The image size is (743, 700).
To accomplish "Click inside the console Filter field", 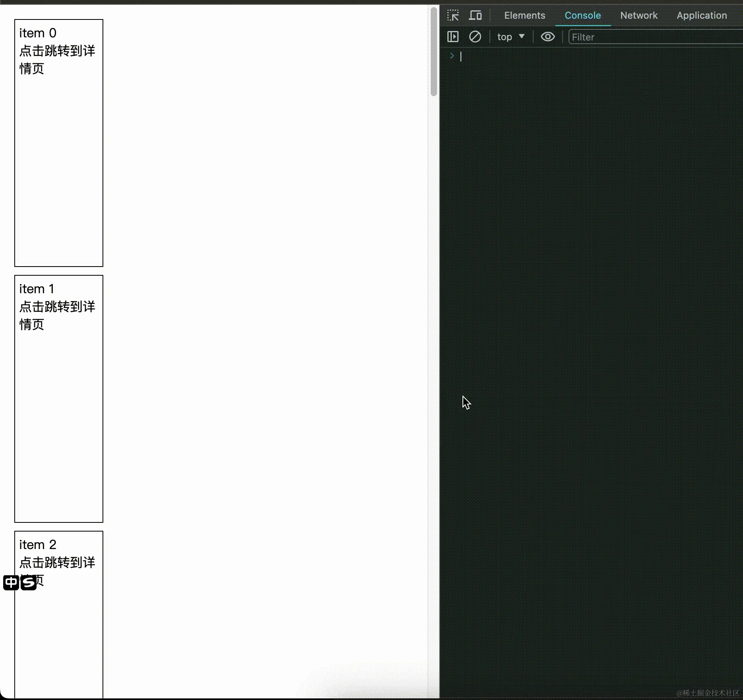I will click(616, 37).
